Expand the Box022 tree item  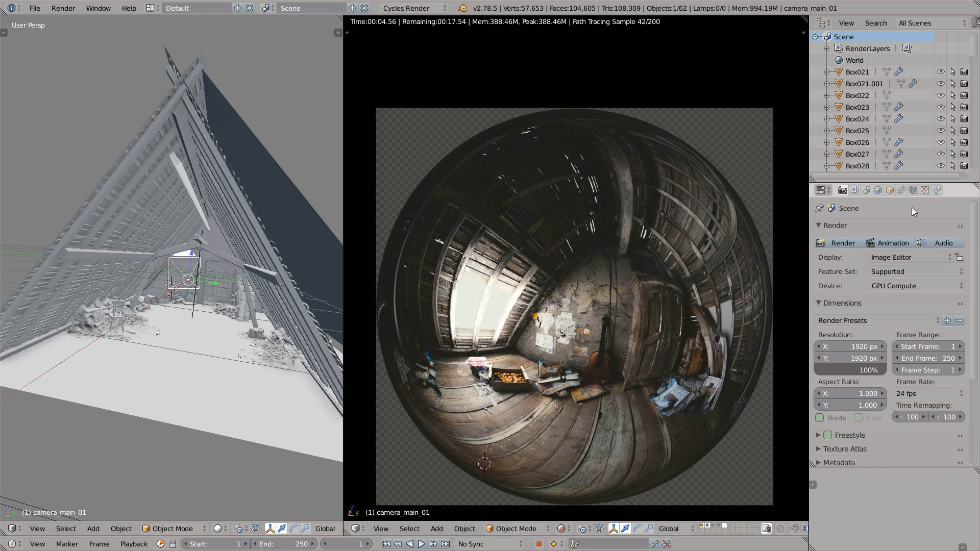[827, 95]
